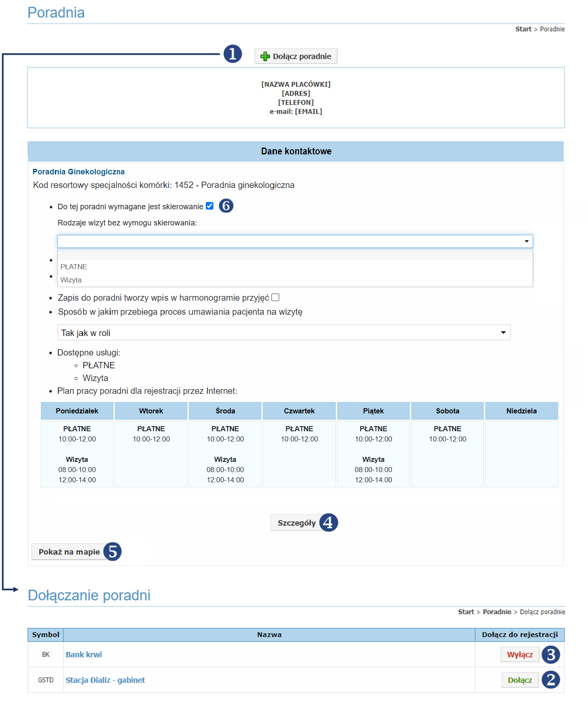Click the Dołączanie poradni heading

point(89,595)
